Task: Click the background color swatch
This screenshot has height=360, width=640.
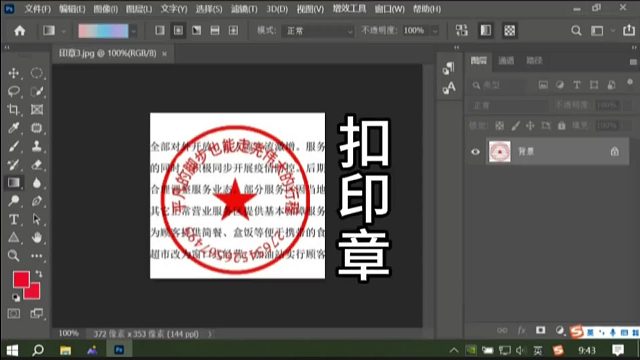Action: tap(34, 293)
